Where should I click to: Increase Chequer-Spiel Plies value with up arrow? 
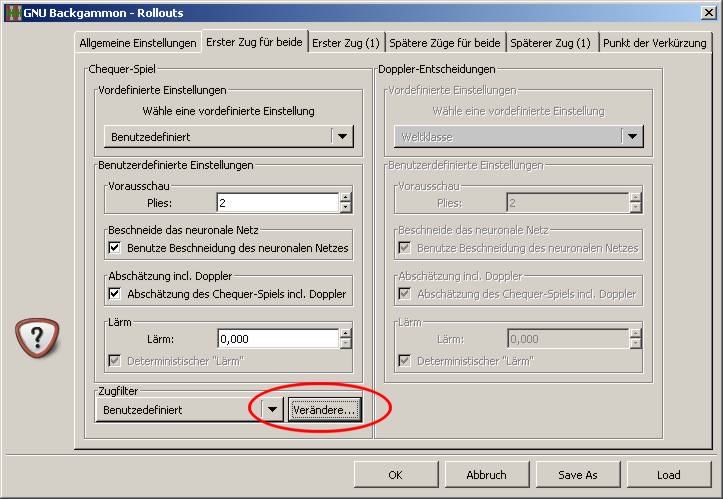(345, 198)
